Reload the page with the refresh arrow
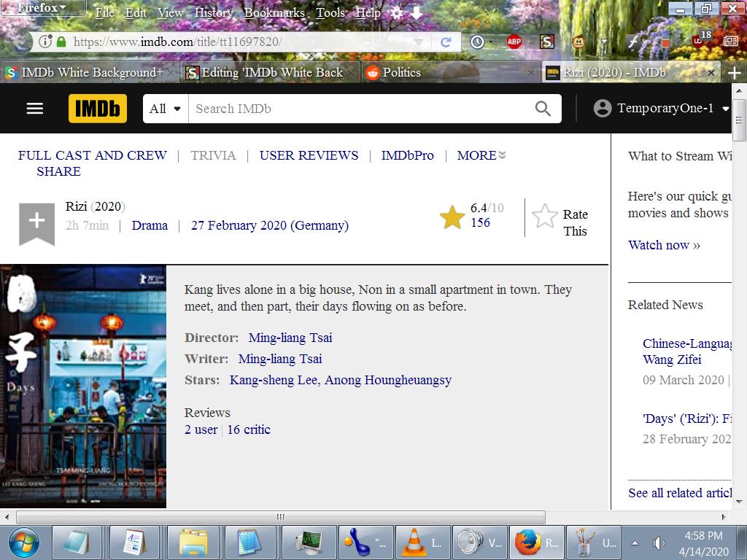 446,42
